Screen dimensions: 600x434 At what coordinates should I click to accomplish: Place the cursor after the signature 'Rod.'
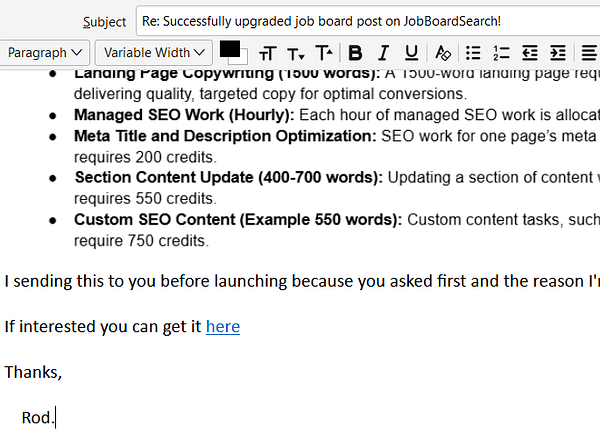(57, 417)
